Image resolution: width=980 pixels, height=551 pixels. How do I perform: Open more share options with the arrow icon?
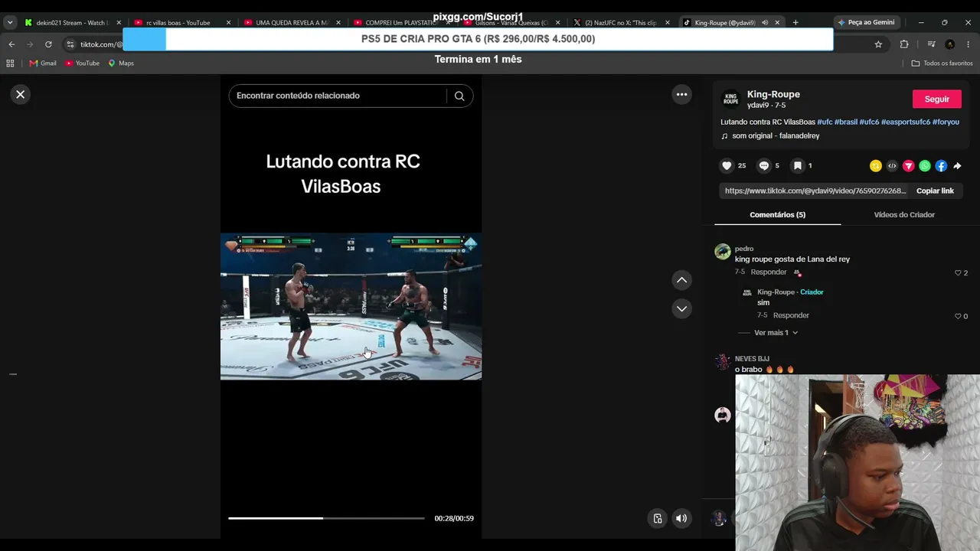pyautogui.click(x=957, y=165)
